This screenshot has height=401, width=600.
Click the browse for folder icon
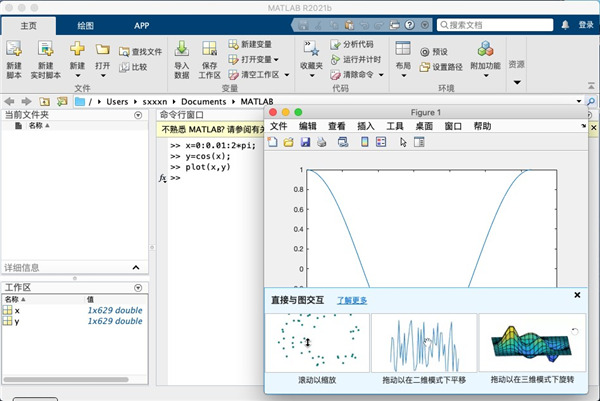(62, 101)
